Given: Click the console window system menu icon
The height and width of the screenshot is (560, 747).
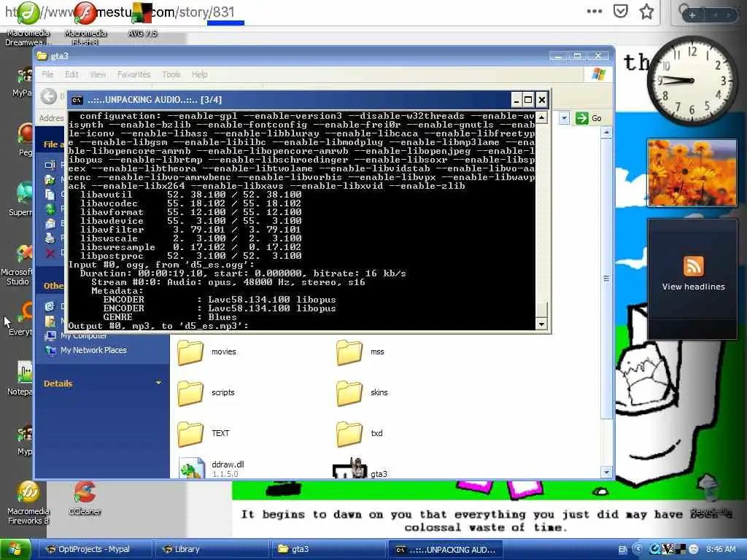Looking at the screenshot, I should (x=77, y=100).
